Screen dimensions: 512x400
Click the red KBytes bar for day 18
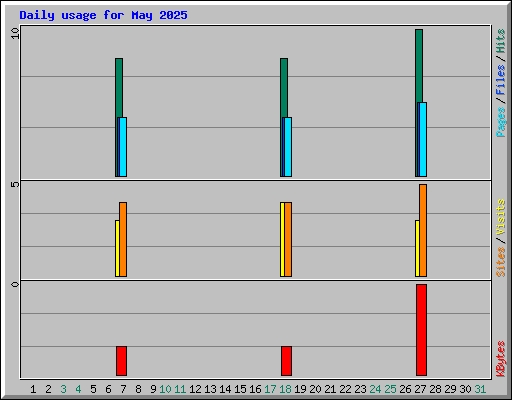point(286,361)
